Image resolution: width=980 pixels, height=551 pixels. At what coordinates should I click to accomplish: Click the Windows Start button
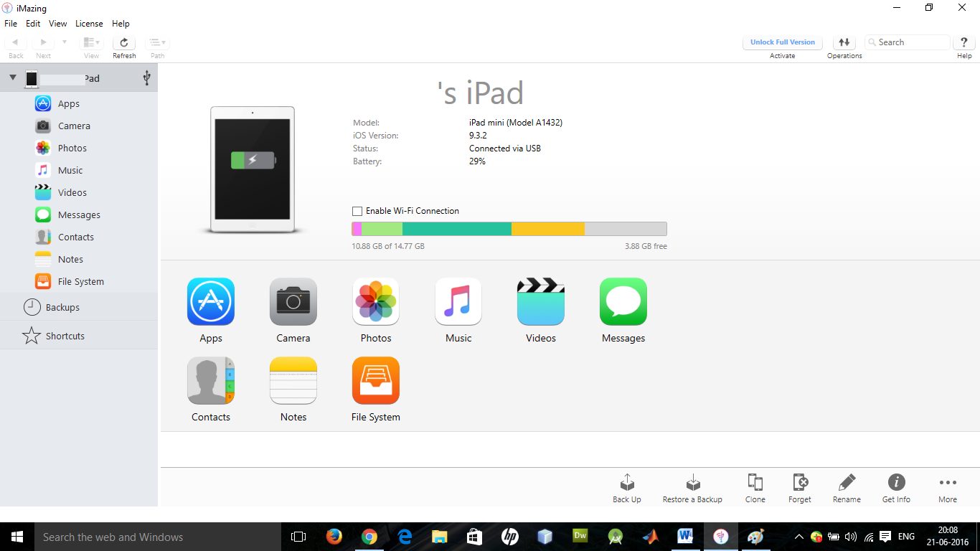[x=17, y=537]
